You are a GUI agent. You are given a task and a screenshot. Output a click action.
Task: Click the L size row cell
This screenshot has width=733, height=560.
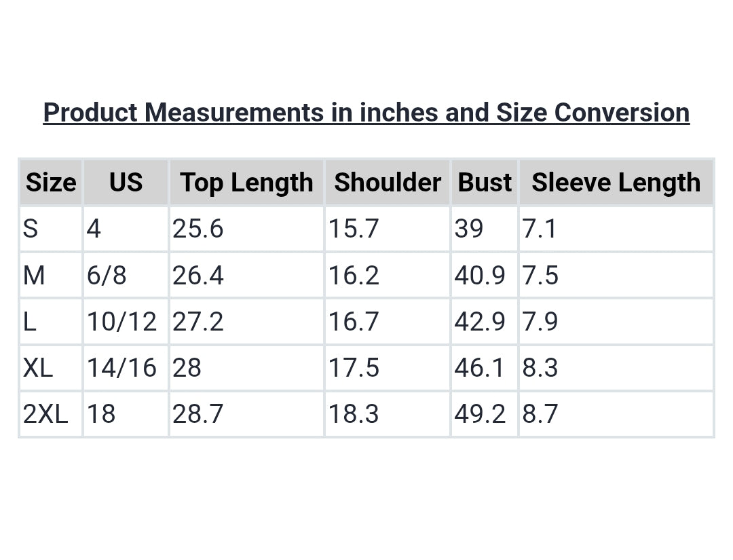(51, 321)
